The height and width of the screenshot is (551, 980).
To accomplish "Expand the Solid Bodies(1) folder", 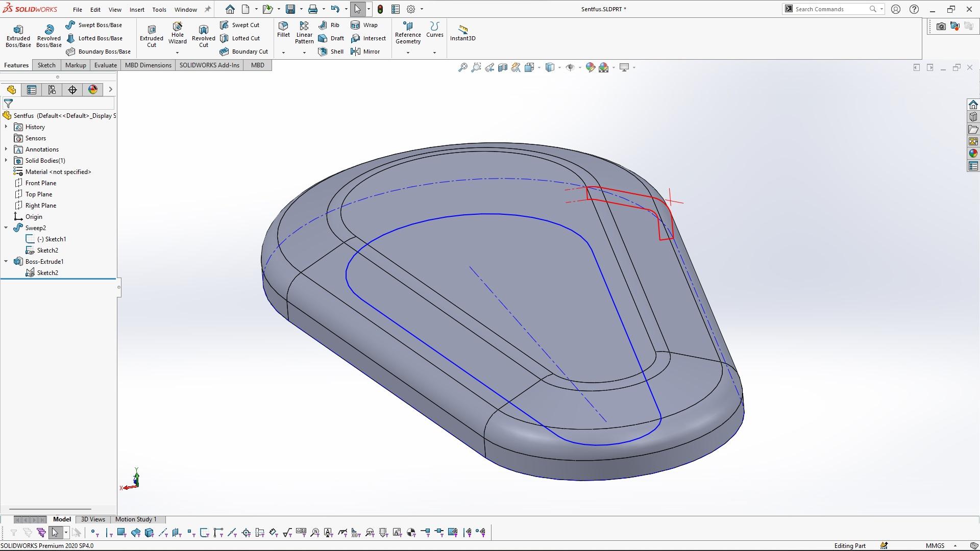I will point(6,161).
